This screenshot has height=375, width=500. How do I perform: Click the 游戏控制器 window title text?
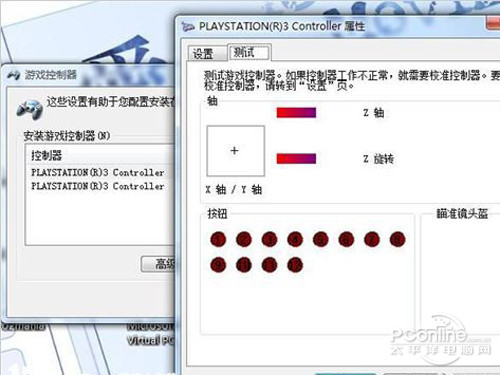(51, 75)
